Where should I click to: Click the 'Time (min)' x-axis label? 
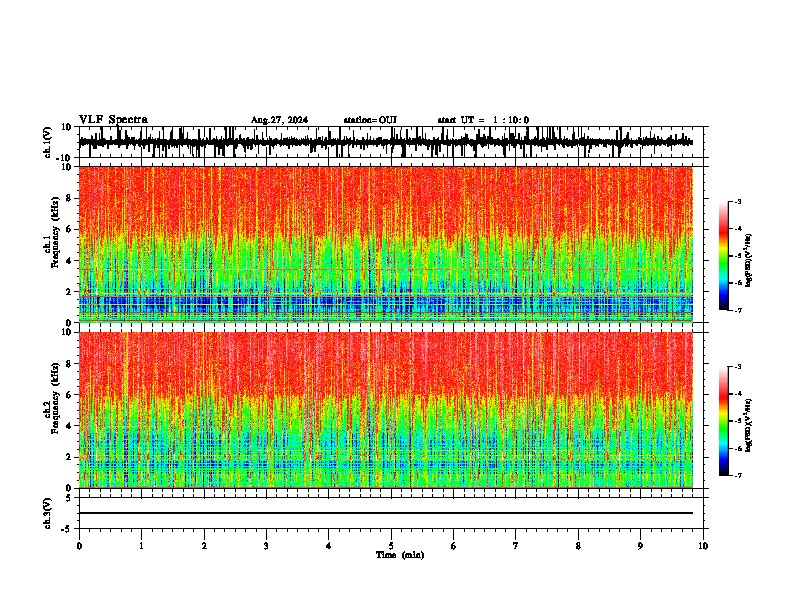pos(400,555)
